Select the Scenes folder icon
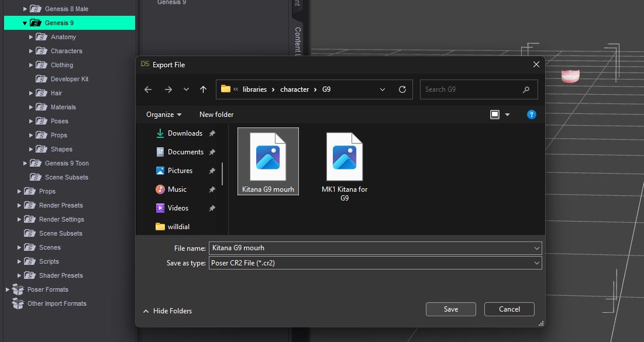 coord(30,247)
